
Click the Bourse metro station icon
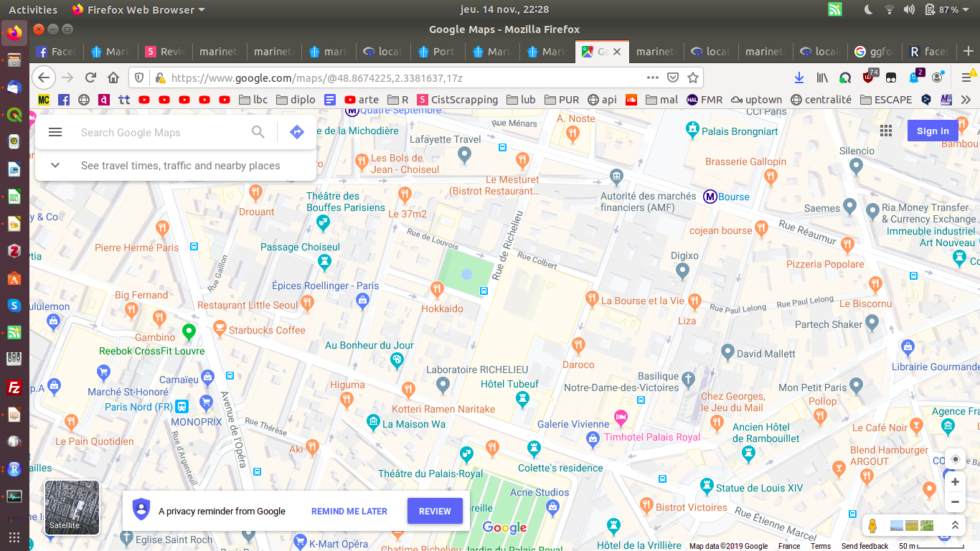point(710,197)
